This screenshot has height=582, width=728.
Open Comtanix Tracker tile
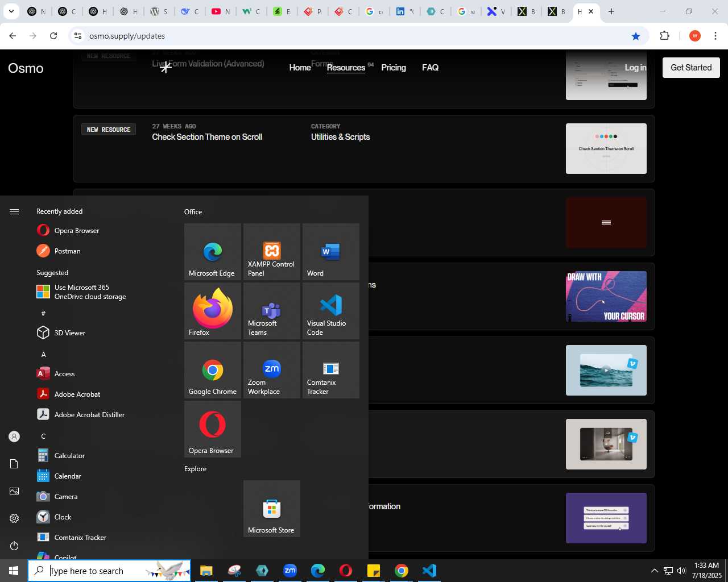[x=331, y=370]
